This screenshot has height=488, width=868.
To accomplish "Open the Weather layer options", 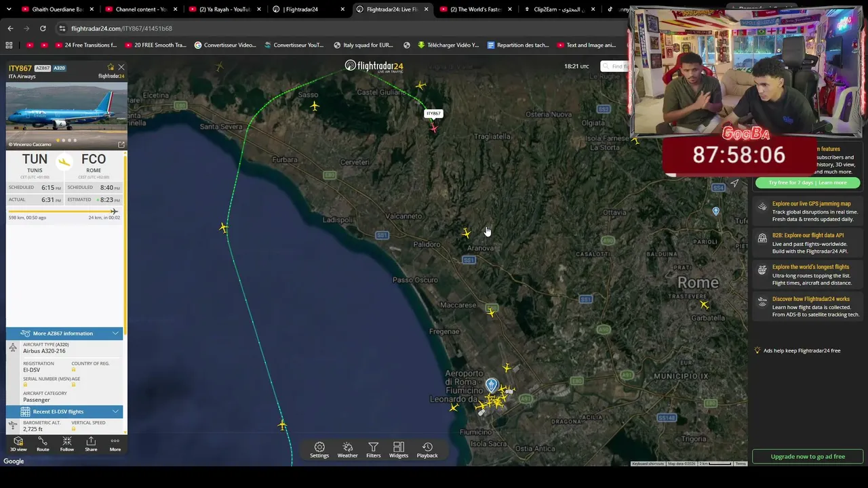I will click(348, 450).
